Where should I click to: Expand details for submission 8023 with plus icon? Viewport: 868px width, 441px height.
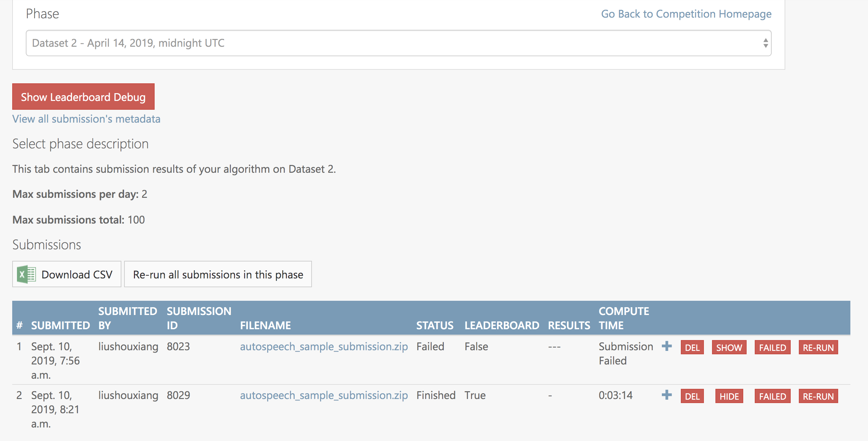(667, 346)
